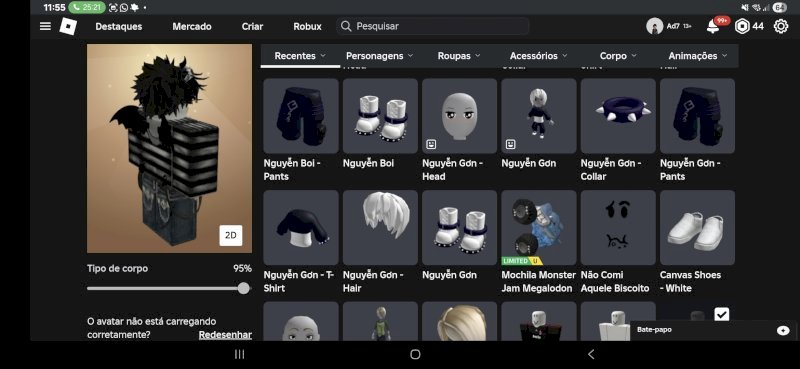The image size is (800, 369).
Task: Tap the Android home button
Action: point(415,354)
